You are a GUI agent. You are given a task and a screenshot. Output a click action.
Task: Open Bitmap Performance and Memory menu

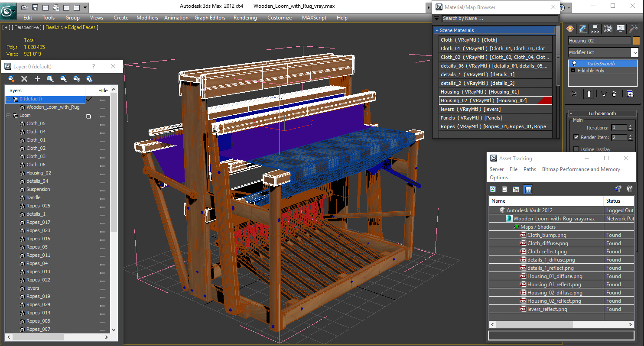click(x=581, y=169)
